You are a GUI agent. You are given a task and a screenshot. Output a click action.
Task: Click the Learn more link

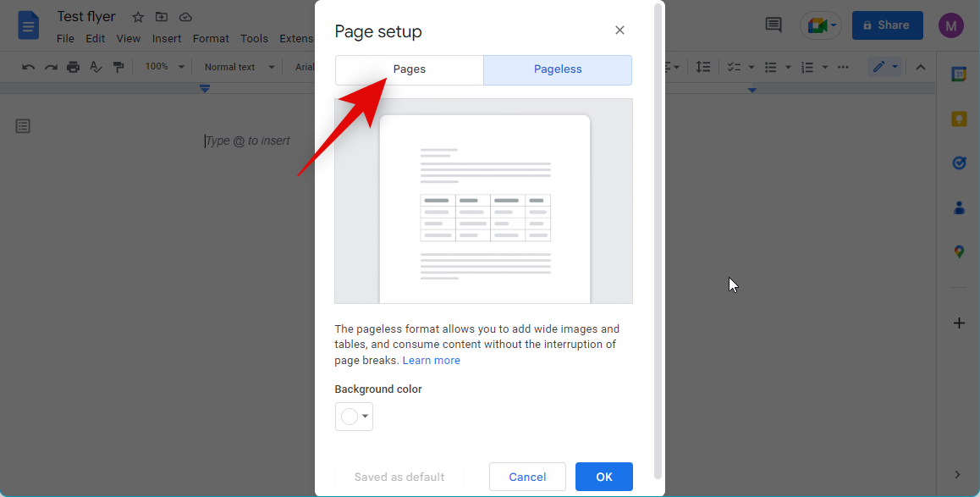tap(431, 361)
